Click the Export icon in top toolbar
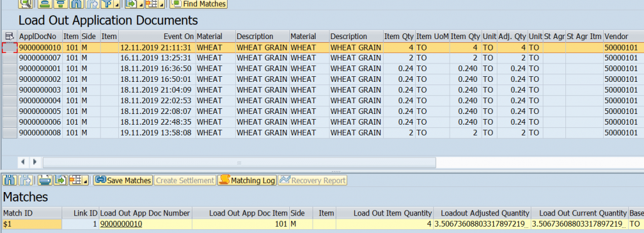The image size is (644, 233). pyautogui.click(x=131, y=4)
